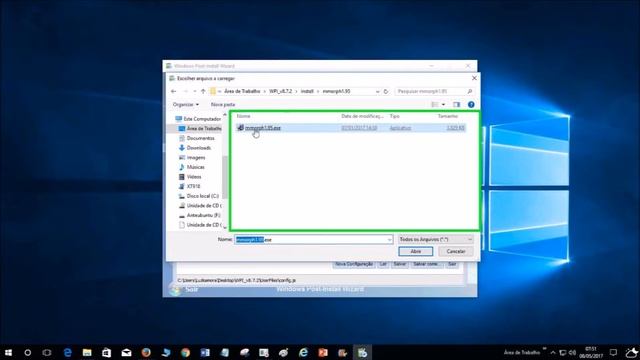640x360 pixels.
Task: Open Vídeos in the sidebar
Action: [x=190, y=177]
